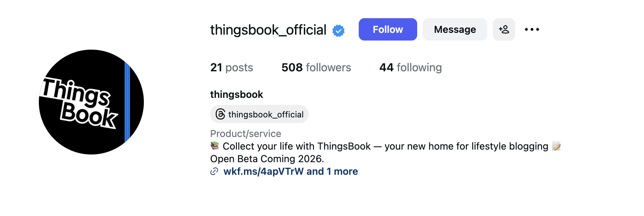Viewport: 644px width, 216px height.
Task: Click the Product/service category label
Action: [x=245, y=134]
